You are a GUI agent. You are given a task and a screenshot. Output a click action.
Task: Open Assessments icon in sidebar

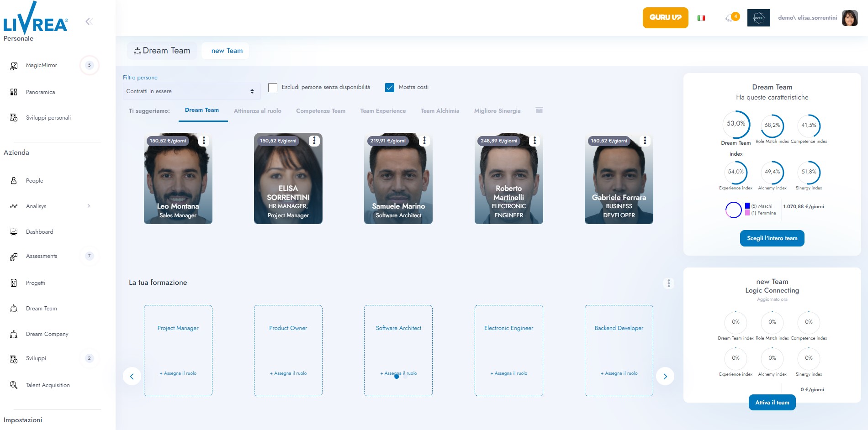tap(14, 257)
